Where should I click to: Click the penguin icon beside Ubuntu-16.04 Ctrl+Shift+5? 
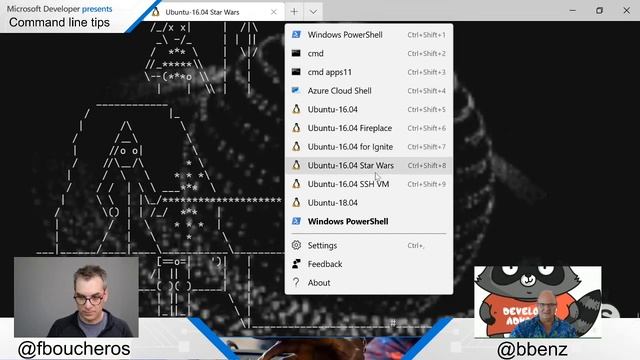point(296,109)
